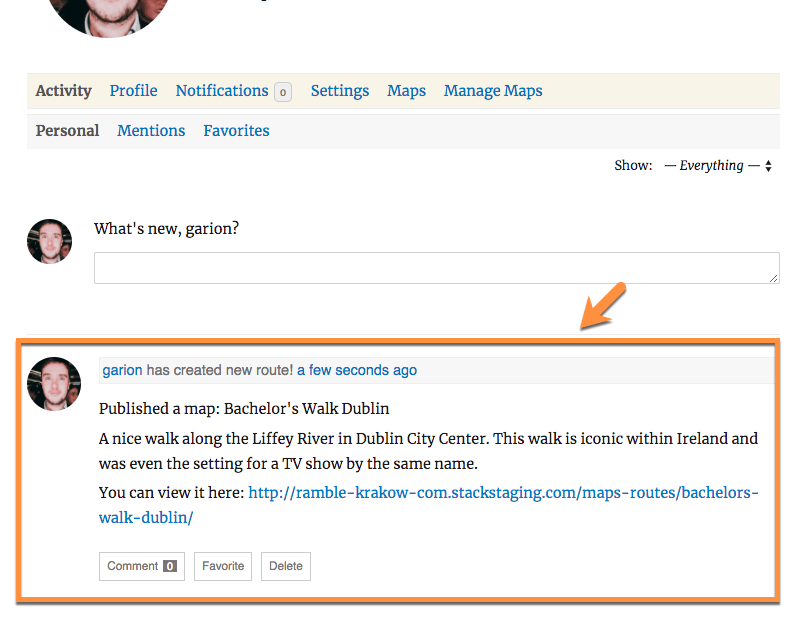View the Favorites sub-tab
This screenshot has height=628, width=809.
(x=236, y=131)
